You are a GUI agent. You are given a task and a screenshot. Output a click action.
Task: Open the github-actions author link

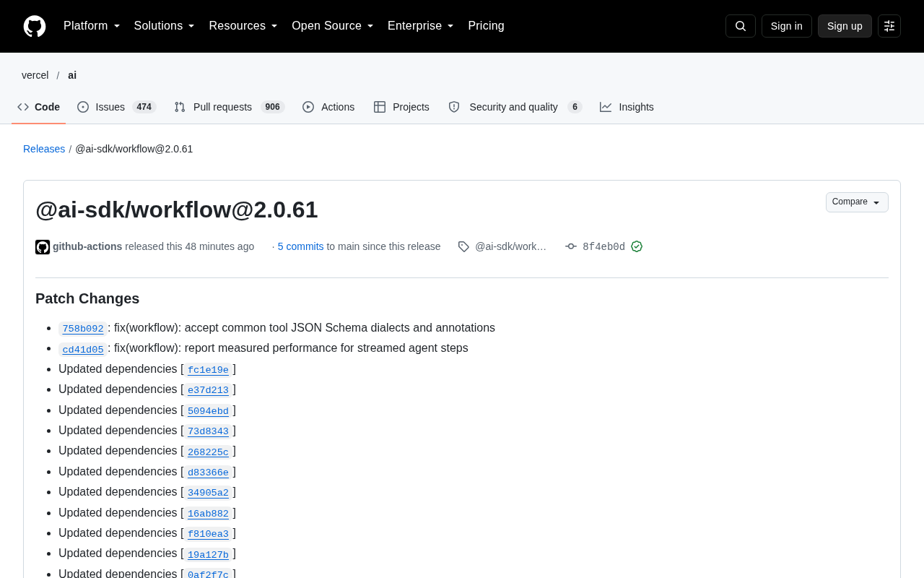coord(87,246)
